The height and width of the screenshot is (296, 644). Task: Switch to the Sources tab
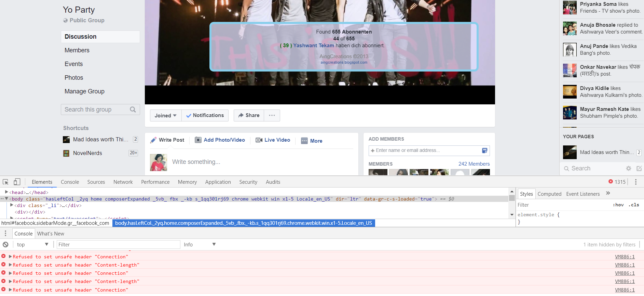(96, 182)
